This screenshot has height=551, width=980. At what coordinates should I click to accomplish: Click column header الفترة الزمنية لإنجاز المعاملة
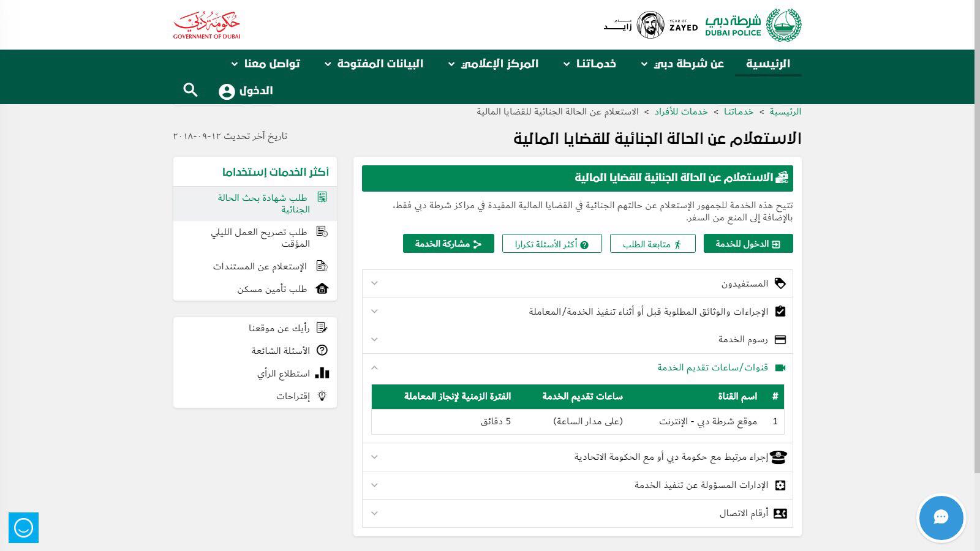pos(458,397)
